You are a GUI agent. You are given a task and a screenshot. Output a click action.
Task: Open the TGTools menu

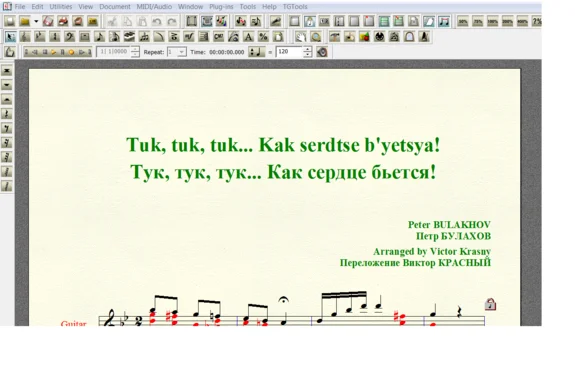point(295,7)
